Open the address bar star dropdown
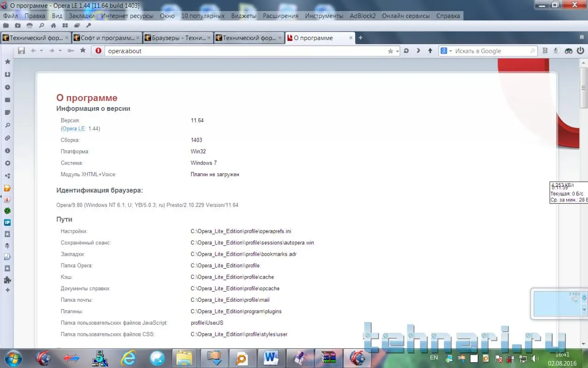Image resolution: width=588 pixels, height=368 pixels. 397,51
